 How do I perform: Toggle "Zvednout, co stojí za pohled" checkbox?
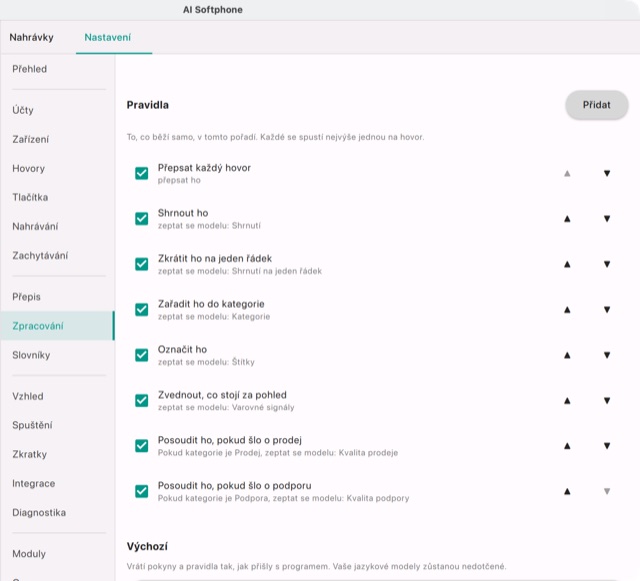[x=142, y=401]
